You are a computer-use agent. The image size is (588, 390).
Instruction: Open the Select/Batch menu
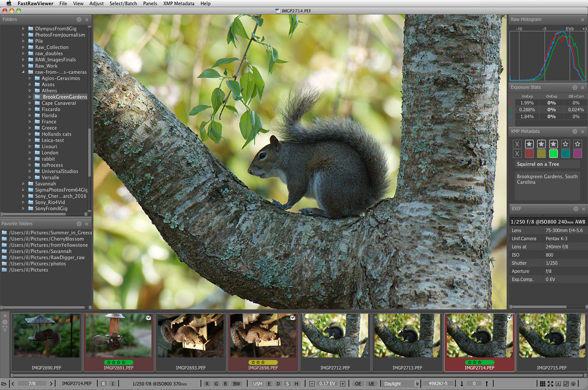[123, 4]
